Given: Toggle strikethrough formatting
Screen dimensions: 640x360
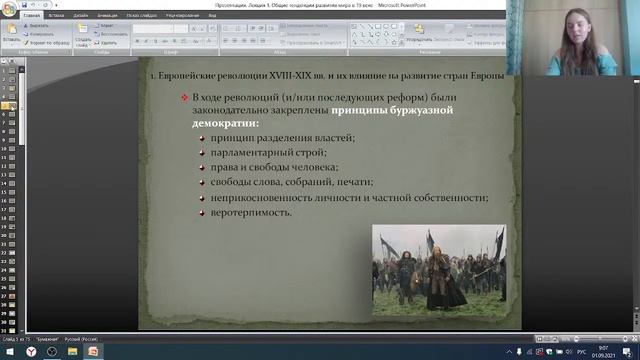Looking at the screenshot, I should click(165, 41).
